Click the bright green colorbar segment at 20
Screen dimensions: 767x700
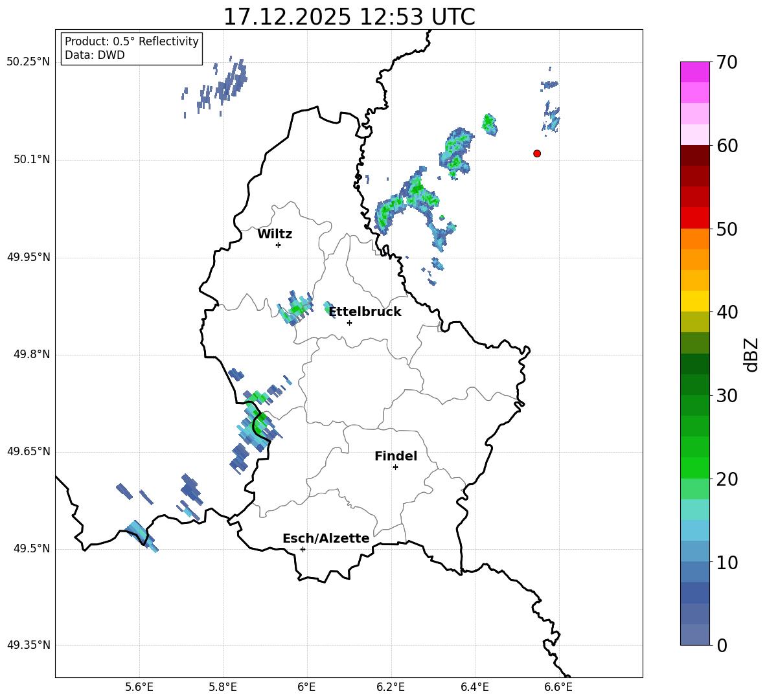click(694, 468)
